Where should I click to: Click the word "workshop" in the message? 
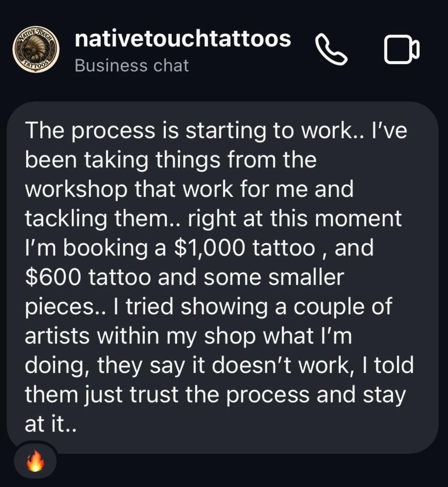[x=76, y=189]
